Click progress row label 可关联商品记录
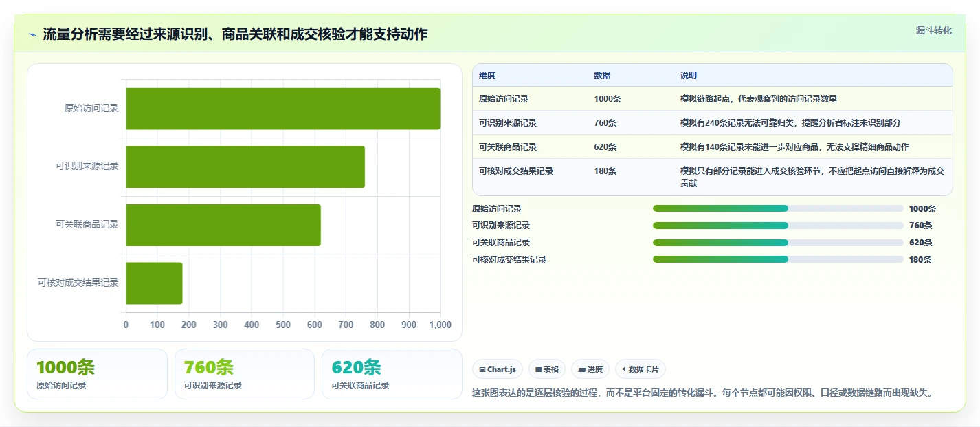Viewport: 980px width, 427px height. [501, 243]
